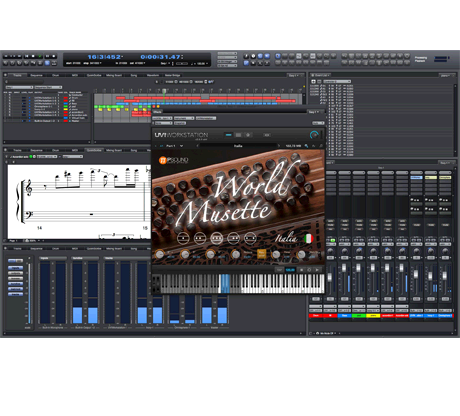Image resolution: width=460 pixels, height=416 pixels.
Task: Click the green color swatch in the track list
Action: click(x=66, y=106)
